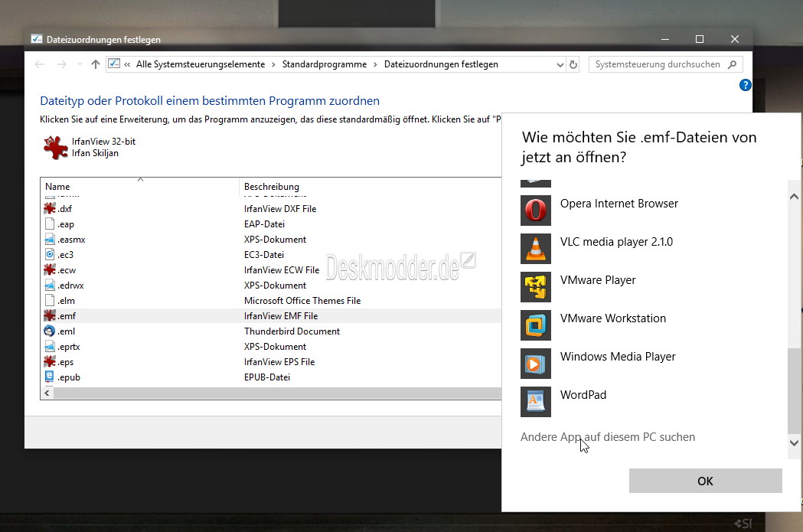Select the EAP-Datei description
The width and height of the screenshot is (803, 532).
[x=264, y=224]
